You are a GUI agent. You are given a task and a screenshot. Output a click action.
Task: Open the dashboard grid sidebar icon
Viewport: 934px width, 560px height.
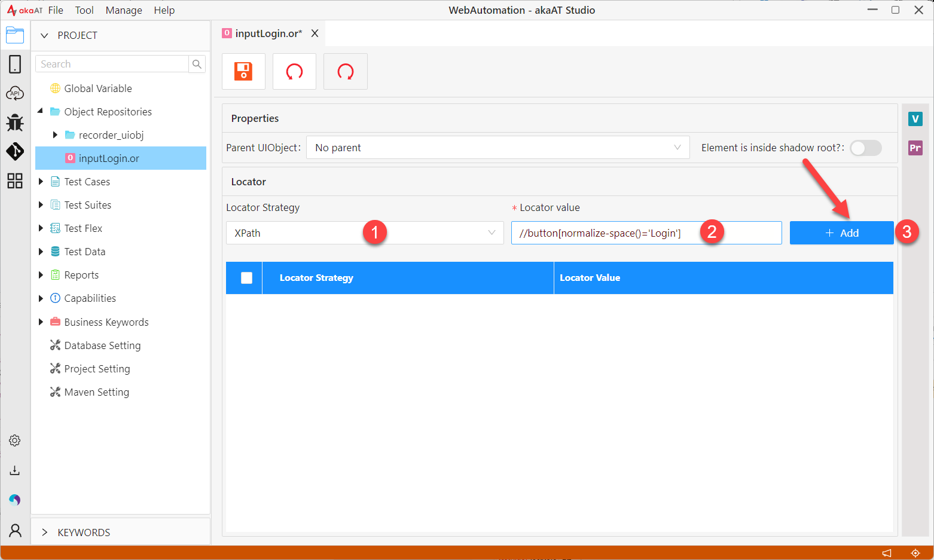tap(15, 180)
